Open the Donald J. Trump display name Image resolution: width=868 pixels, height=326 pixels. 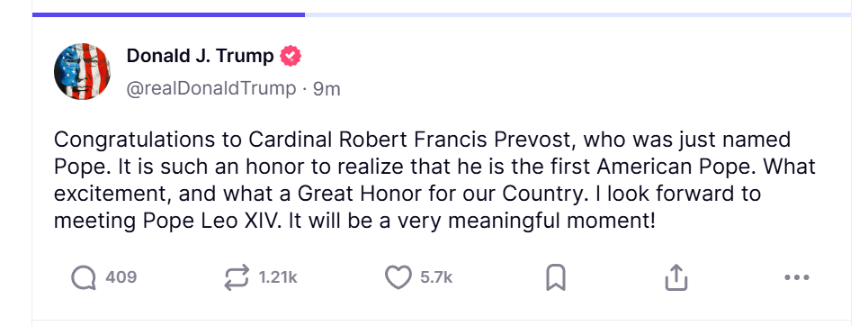point(201,56)
